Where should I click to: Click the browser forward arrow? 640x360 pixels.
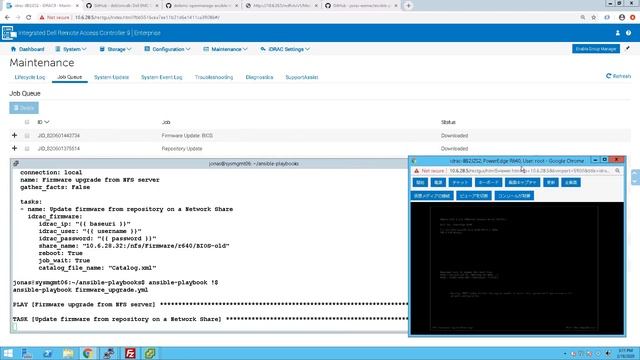(18, 18)
